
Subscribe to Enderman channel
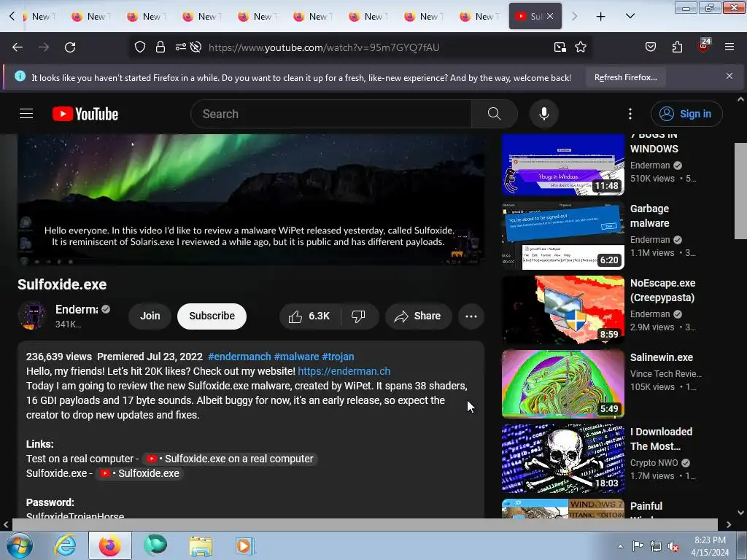(x=212, y=316)
